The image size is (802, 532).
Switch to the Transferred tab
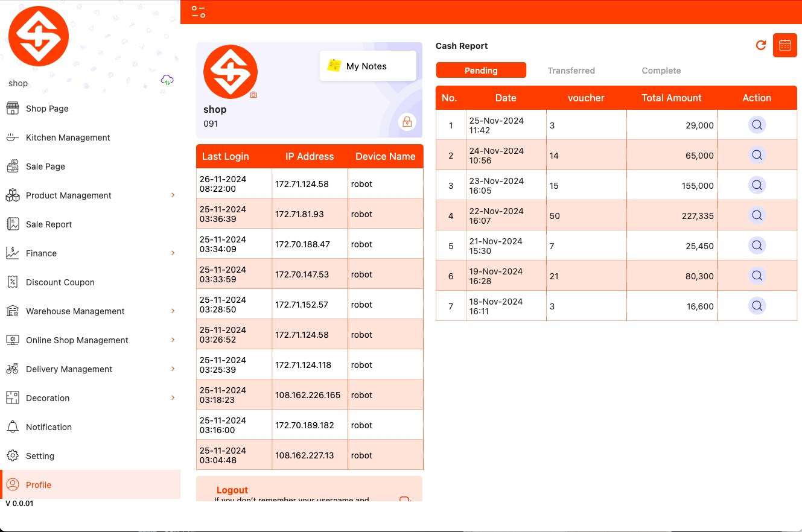pos(571,71)
